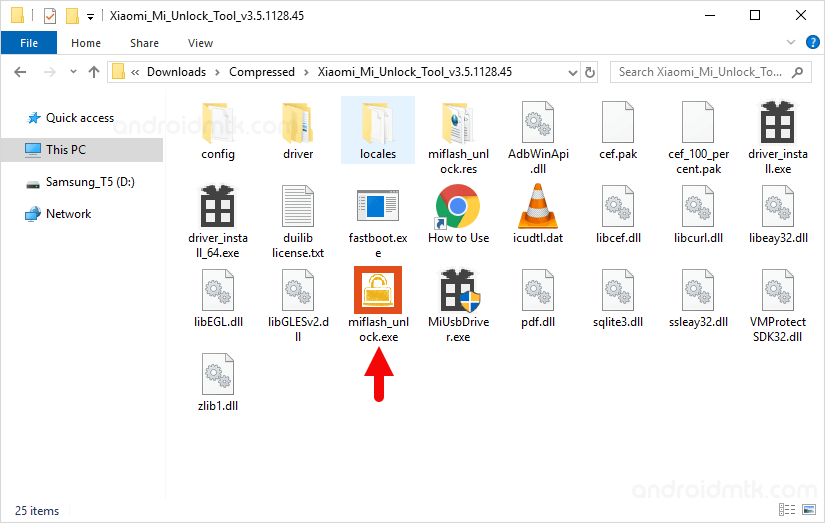
Task: Select the libeay32.dll file icon
Action: [778, 206]
